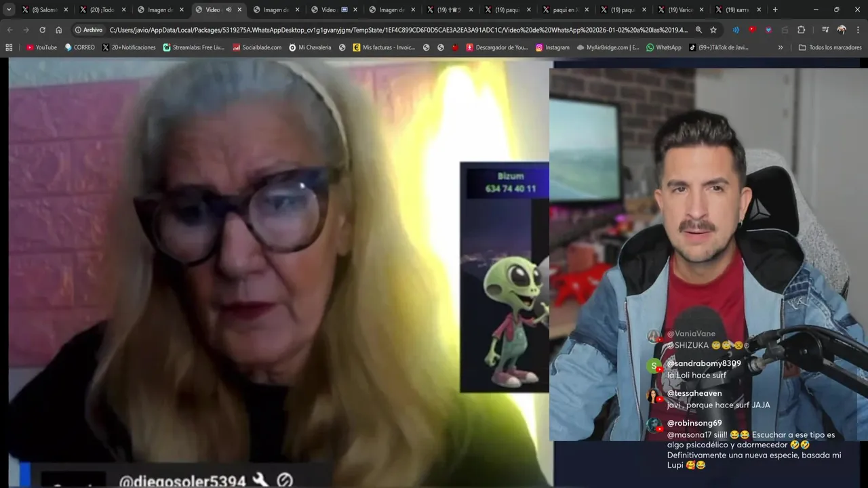Open the (99+)TikTok de Javi... bookmark
The width and height of the screenshot is (868, 488).
pos(719,47)
